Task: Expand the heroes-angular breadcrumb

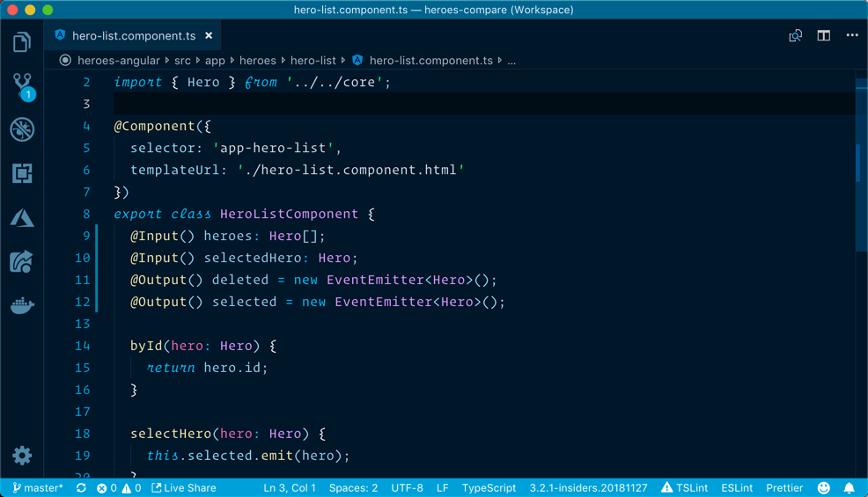Action: 118,61
